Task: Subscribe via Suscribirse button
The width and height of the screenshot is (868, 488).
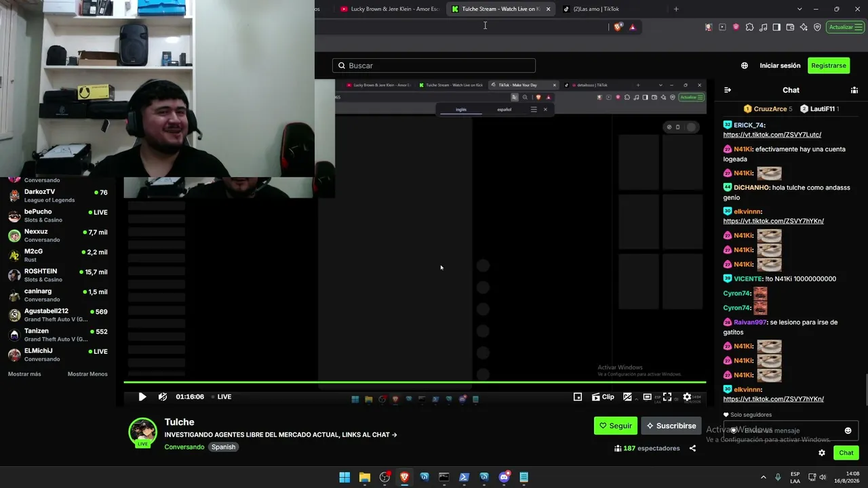Action: click(x=671, y=426)
